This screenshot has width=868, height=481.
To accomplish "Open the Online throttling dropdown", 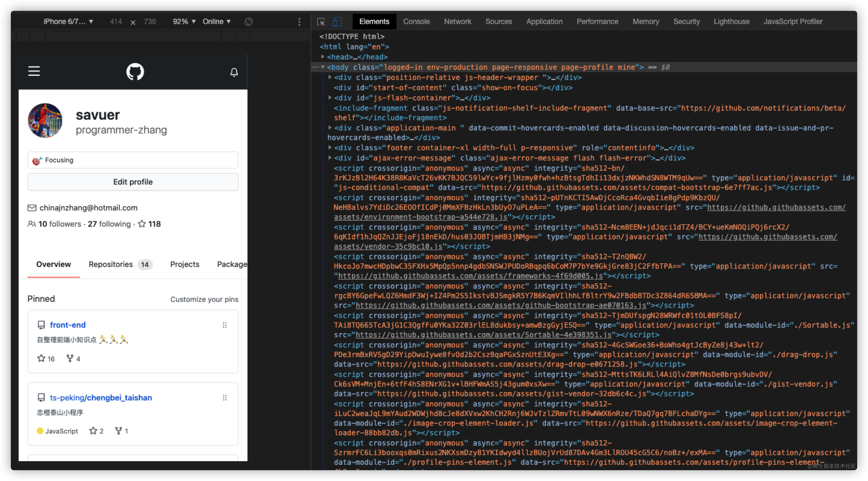I will click(x=216, y=22).
